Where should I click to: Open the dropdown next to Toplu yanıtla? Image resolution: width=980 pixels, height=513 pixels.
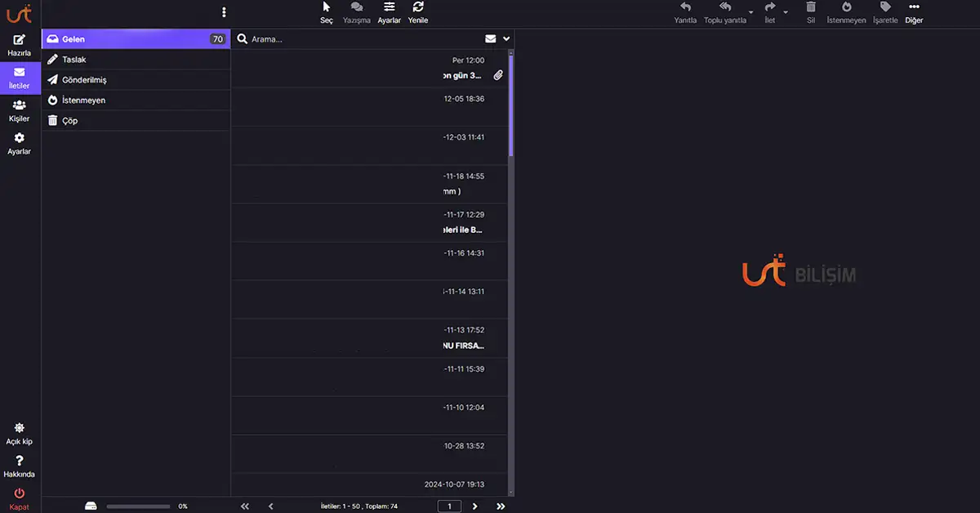point(751,12)
